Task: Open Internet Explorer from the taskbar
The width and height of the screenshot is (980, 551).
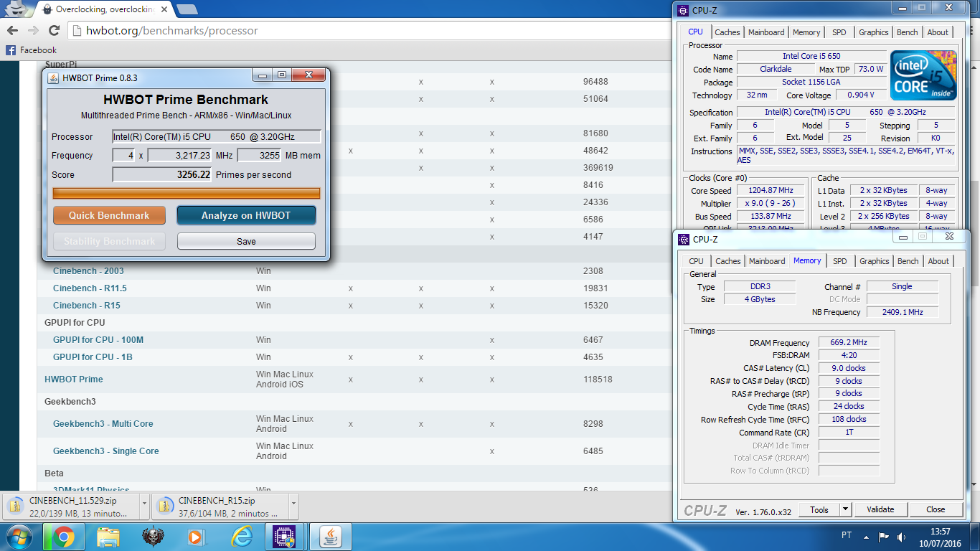Action: (x=241, y=537)
